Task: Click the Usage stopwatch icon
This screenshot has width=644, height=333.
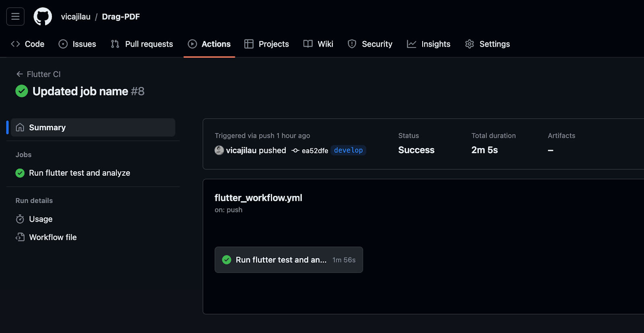Action: (x=20, y=219)
